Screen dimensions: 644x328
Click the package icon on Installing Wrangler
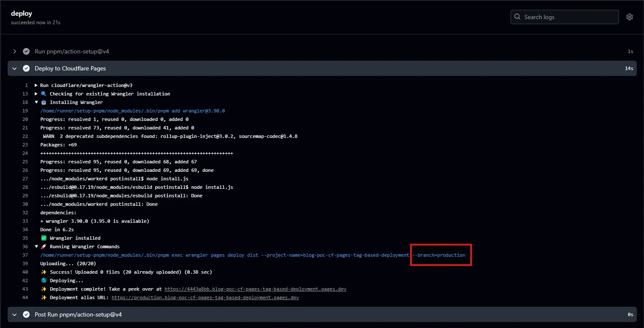tap(44, 102)
